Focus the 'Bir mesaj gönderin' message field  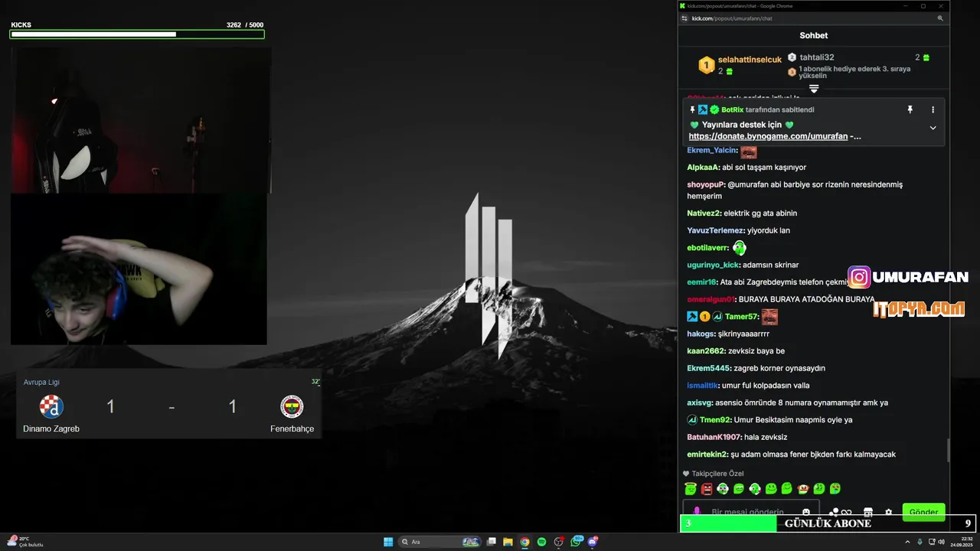point(750,511)
